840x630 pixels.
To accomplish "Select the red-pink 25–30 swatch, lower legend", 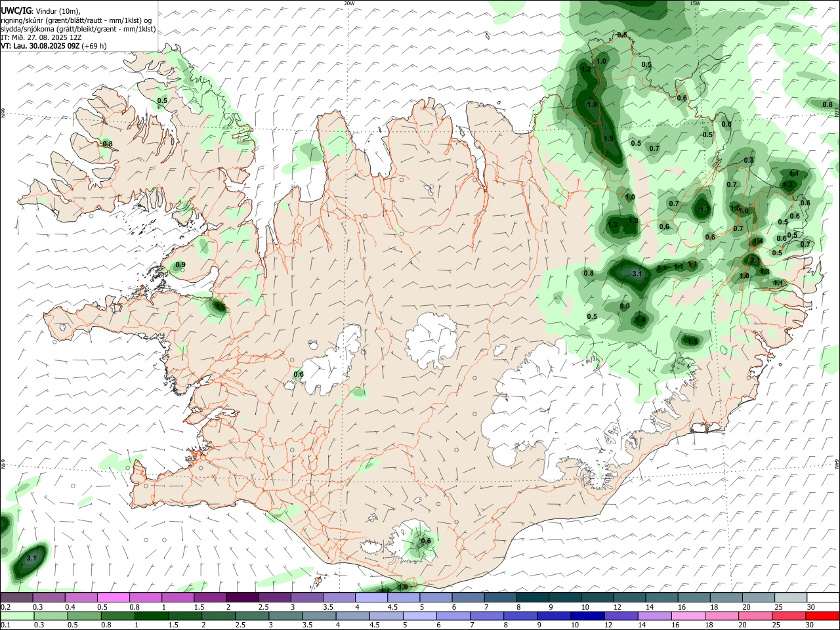I will pyautogui.click(x=789, y=616).
